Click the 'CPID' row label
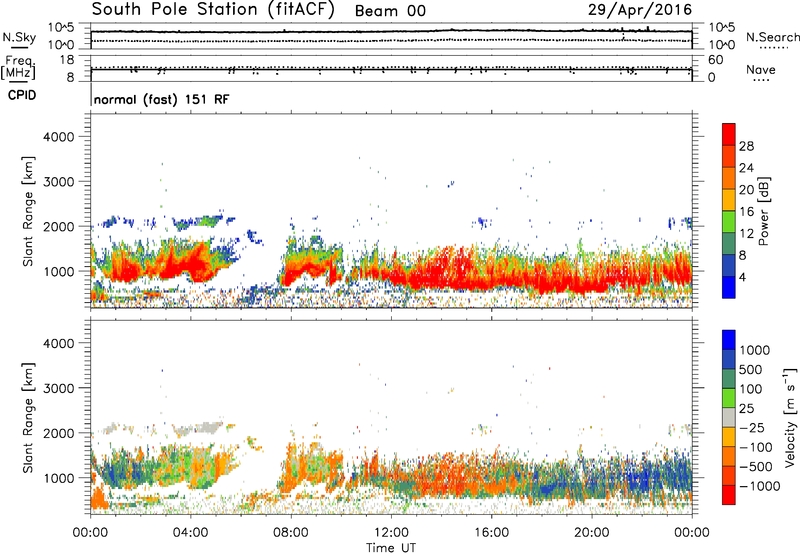 click(x=22, y=95)
